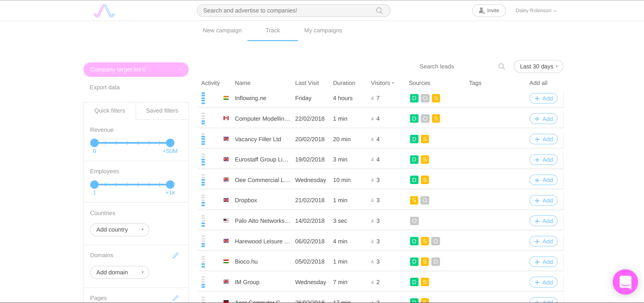
Task: Click green D source badge for Inflowing.ne
Action: [x=414, y=98]
